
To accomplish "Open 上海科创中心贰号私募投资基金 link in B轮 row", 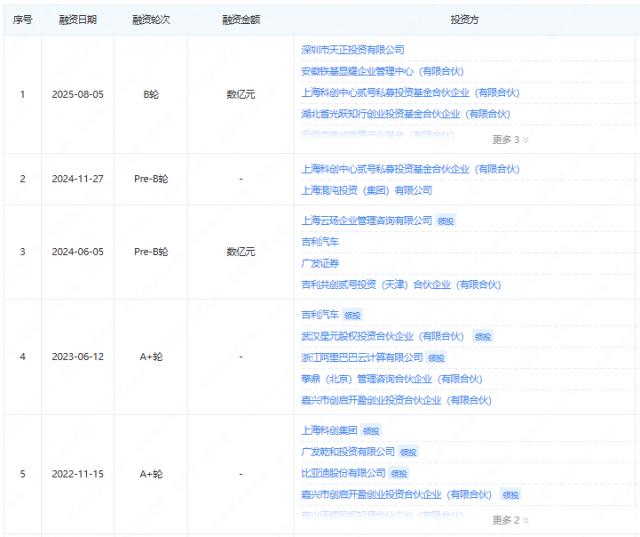I will click(x=410, y=93).
